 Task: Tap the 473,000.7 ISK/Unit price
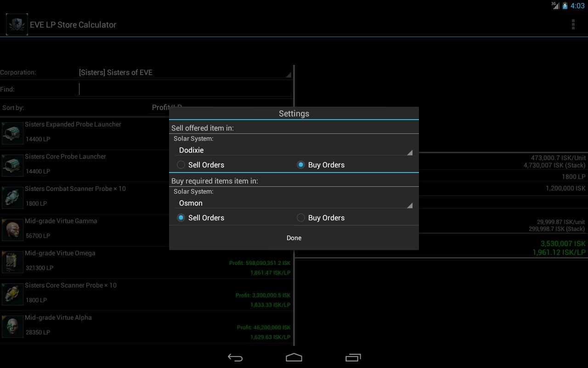pyautogui.click(x=559, y=158)
